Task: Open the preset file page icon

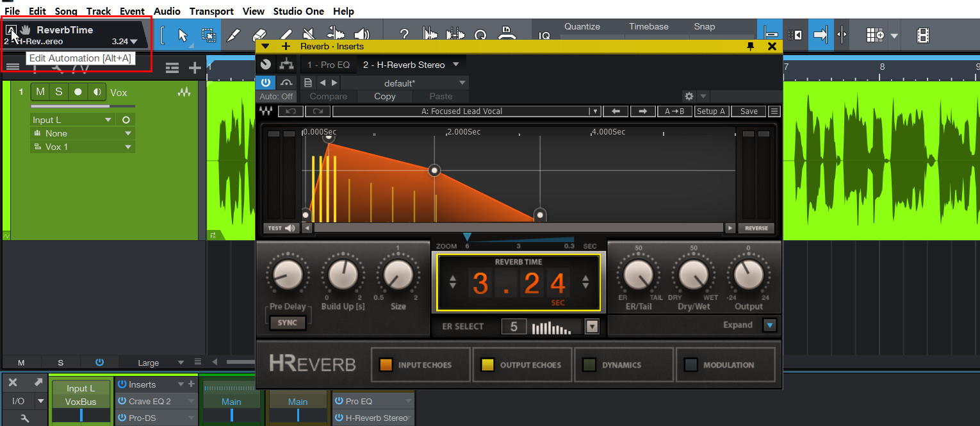Action: [308, 83]
